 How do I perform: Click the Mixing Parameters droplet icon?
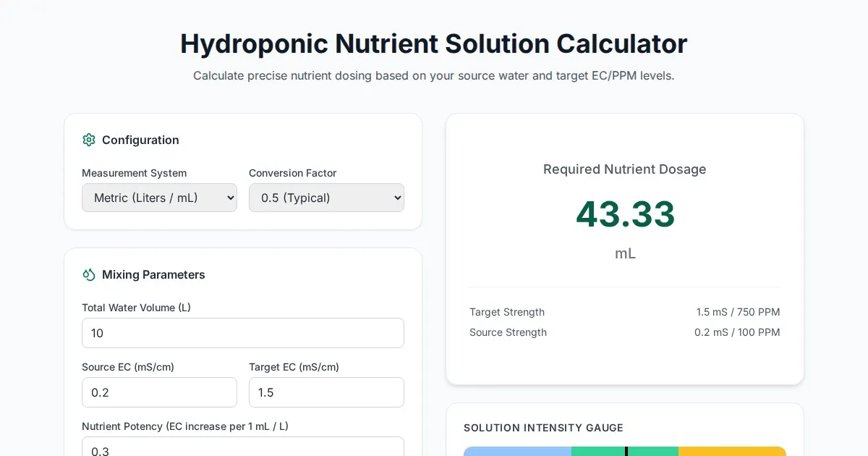89,274
